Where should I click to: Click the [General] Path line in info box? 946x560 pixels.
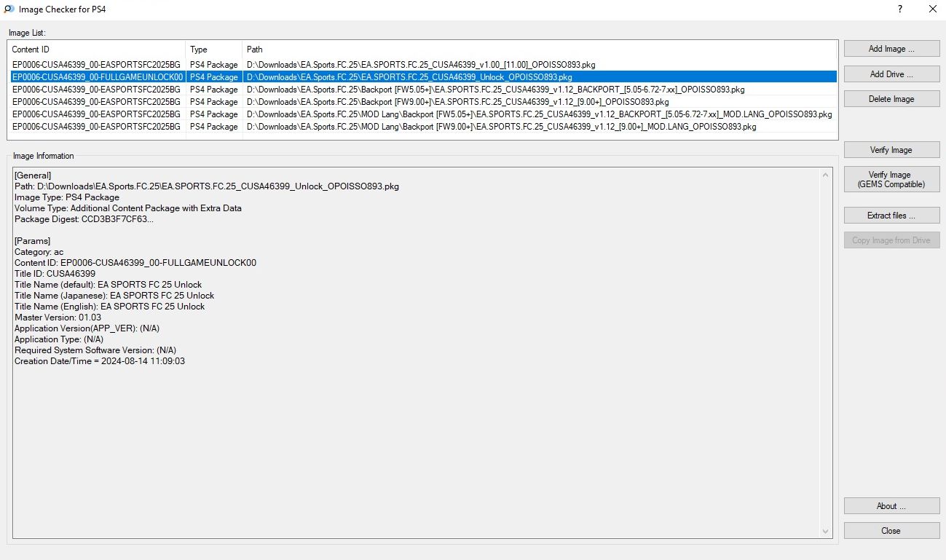[x=207, y=186]
